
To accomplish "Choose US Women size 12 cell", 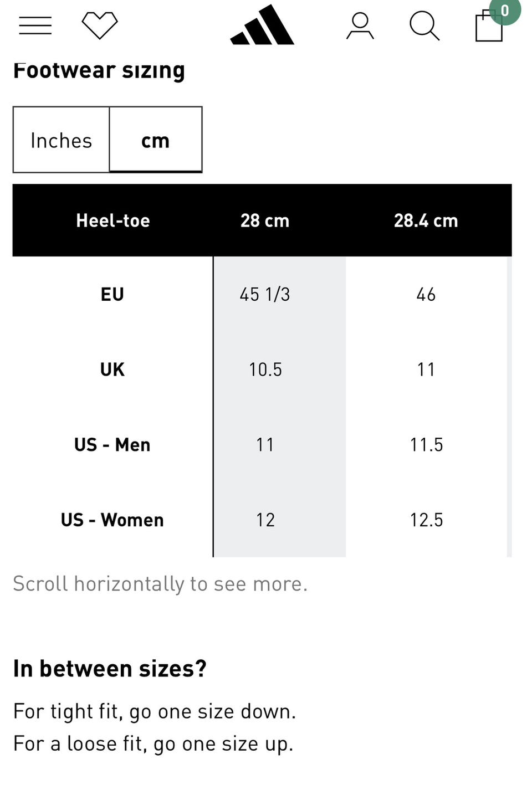I will [265, 520].
